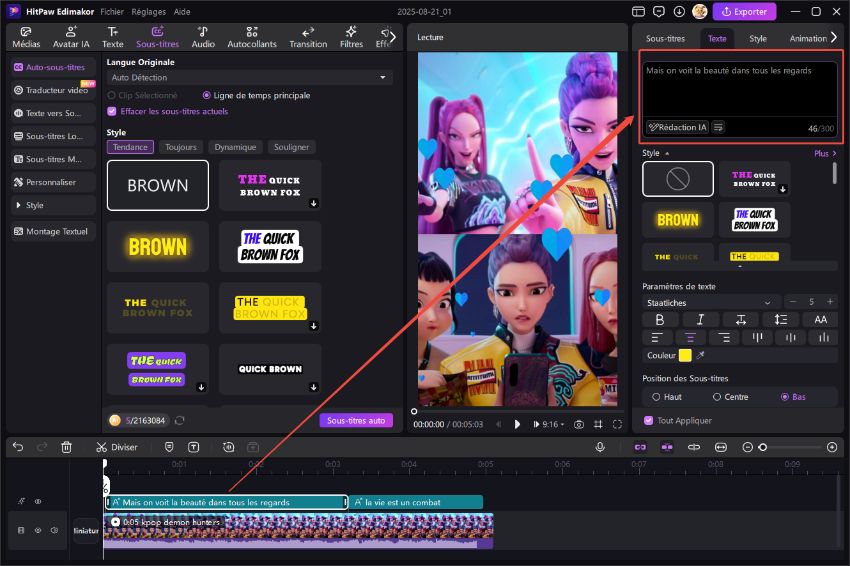
Task: Click the subtitle text input field
Action: tap(739, 91)
